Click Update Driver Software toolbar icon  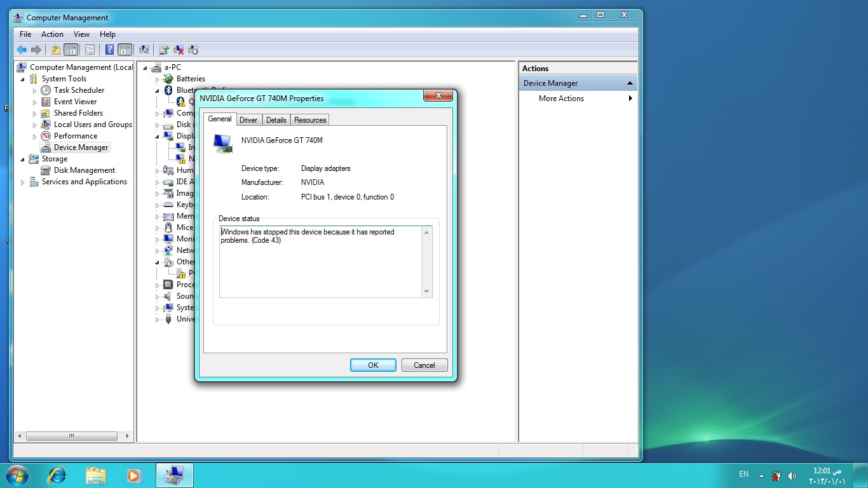tap(164, 50)
